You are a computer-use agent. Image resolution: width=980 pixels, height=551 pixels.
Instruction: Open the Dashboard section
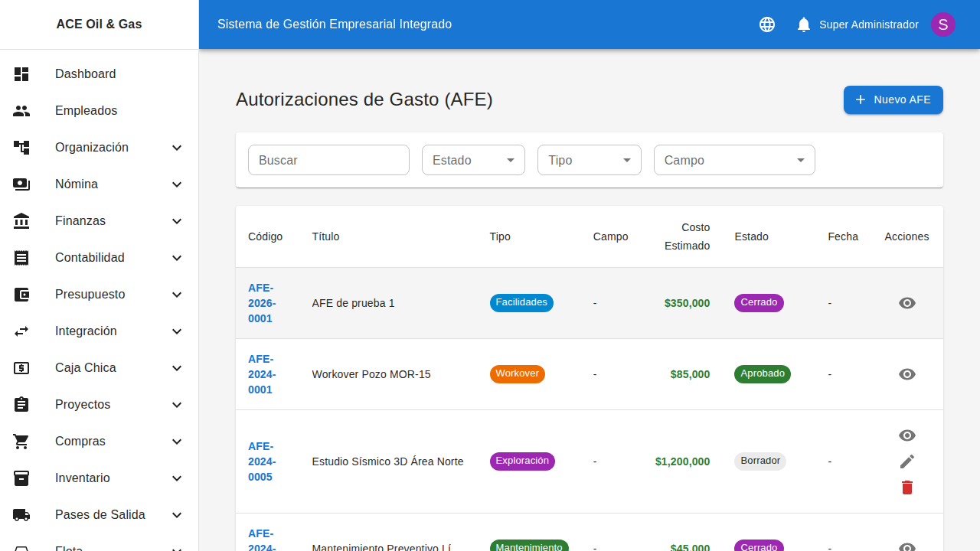click(85, 73)
